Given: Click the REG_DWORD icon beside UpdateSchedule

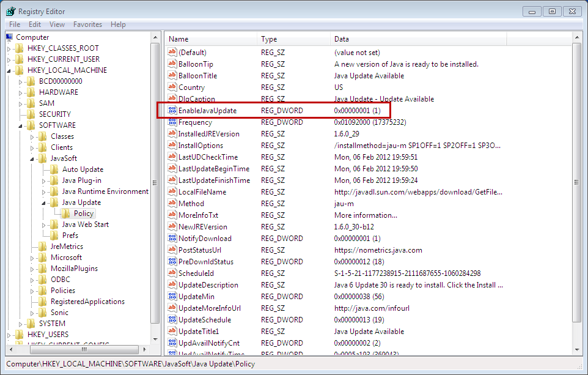Looking at the screenshot, I should tap(171, 319).
